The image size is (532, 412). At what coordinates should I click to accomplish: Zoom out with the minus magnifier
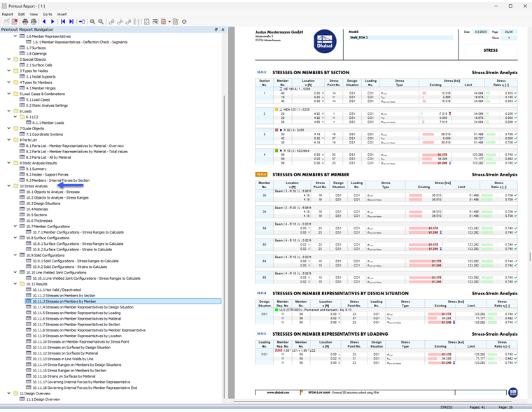click(101, 22)
